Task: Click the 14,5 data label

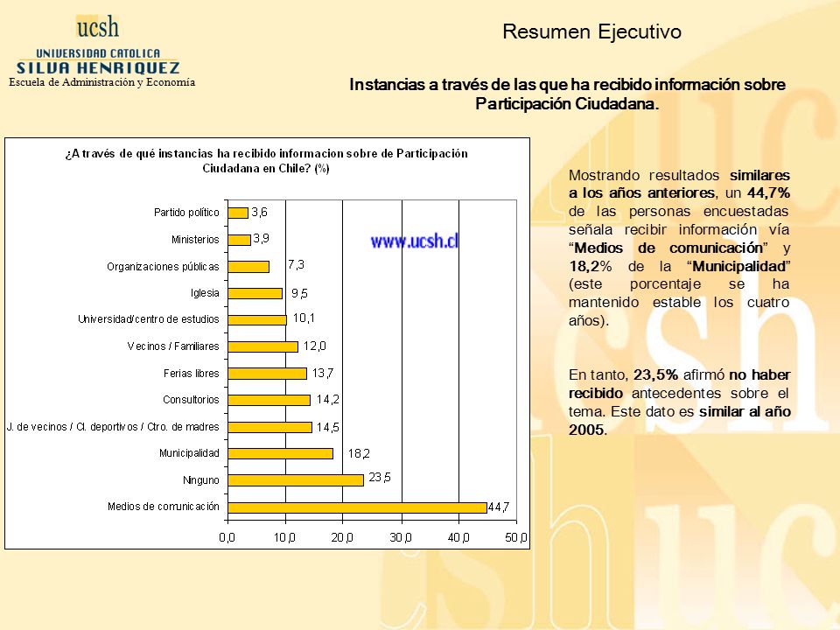Action: point(327,428)
